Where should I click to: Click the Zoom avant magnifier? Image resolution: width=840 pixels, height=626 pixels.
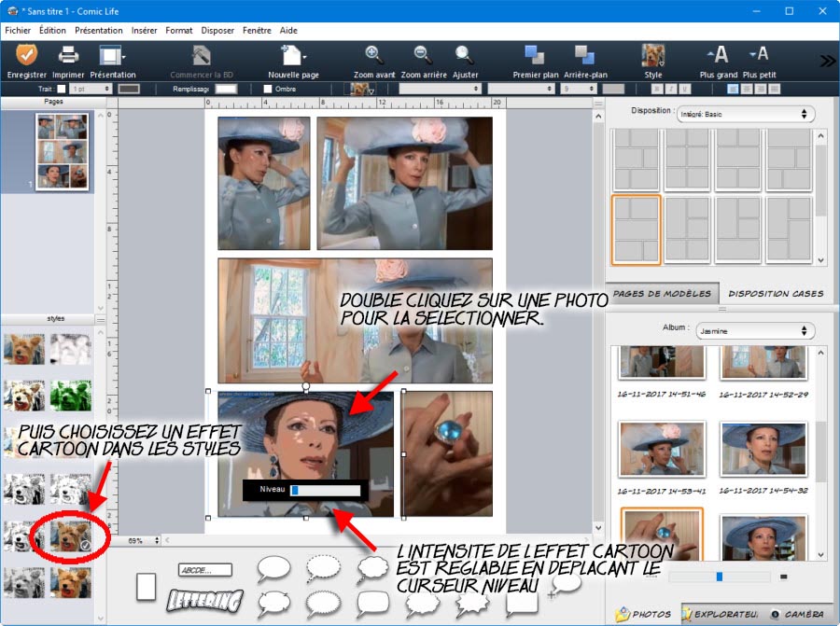coord(373,55)
